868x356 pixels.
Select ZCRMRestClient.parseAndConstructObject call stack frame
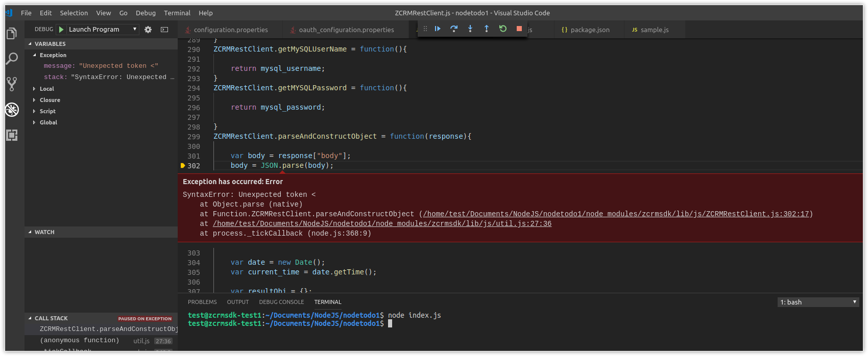[101, 329]
